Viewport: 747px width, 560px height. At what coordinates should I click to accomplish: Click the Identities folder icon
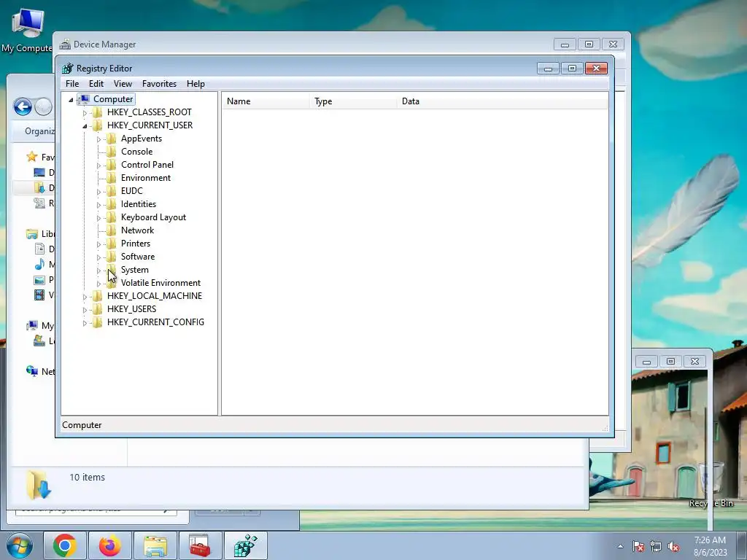111,204
